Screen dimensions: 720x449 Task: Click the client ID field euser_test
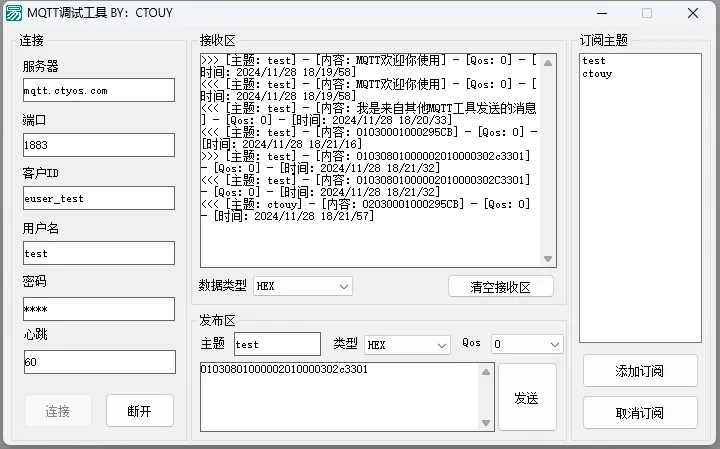[99, 198]
